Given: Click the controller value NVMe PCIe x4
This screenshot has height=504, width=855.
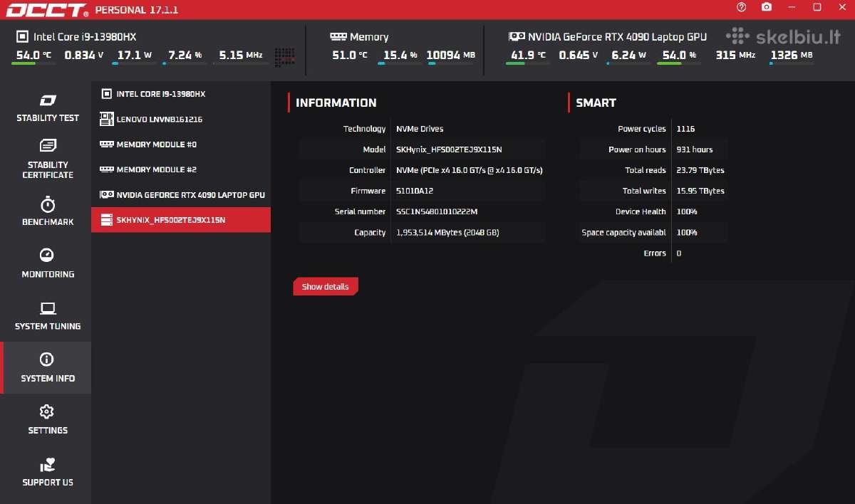Looking at the screenshot, I should pyautogui.click(x=470, y=170).
